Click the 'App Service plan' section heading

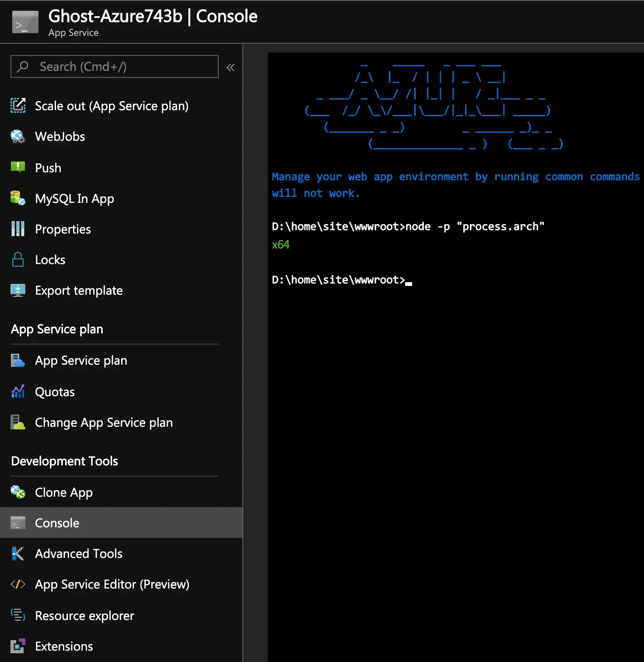pyautogui.click(x=57, y=329)
